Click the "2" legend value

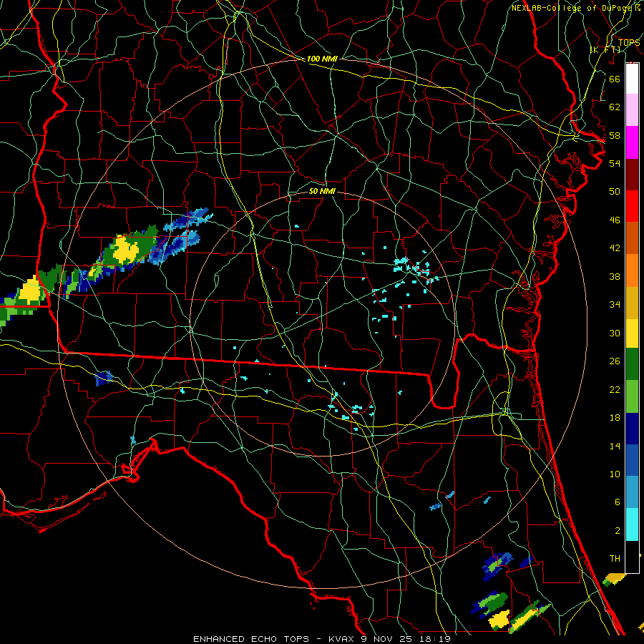(618, 531)
